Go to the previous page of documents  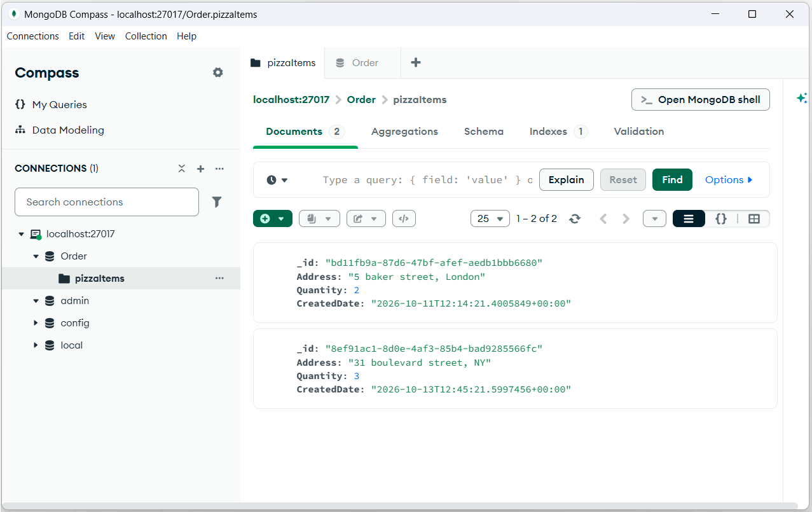click(603, 218)
